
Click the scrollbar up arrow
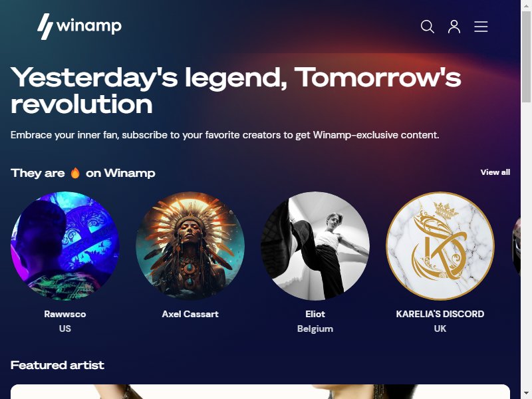point(526,5)
